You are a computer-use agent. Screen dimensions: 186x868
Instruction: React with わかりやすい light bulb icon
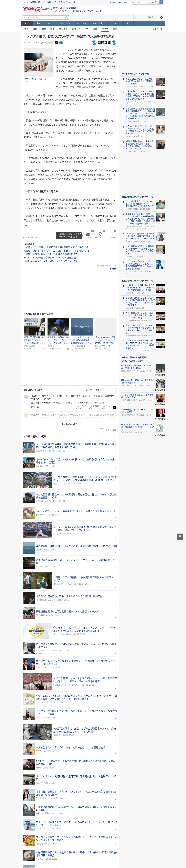pyautogui.click(x=100, y=234)
